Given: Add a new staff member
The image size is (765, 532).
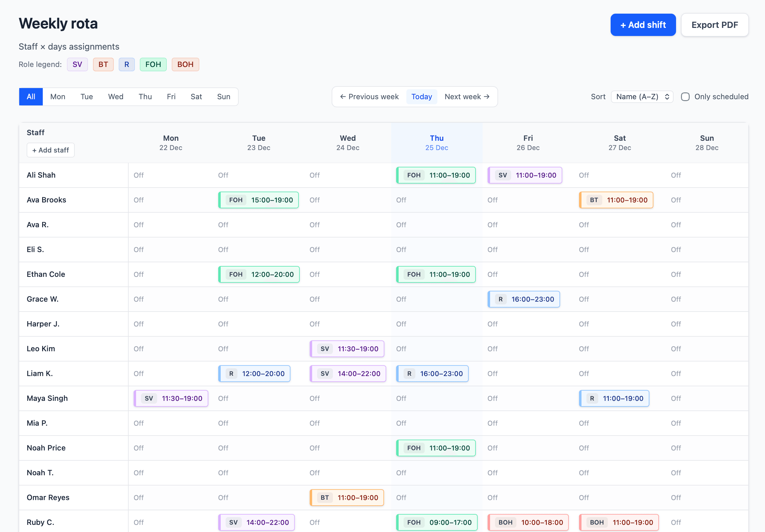Looking at the screenshot, I should click(50, 150).
